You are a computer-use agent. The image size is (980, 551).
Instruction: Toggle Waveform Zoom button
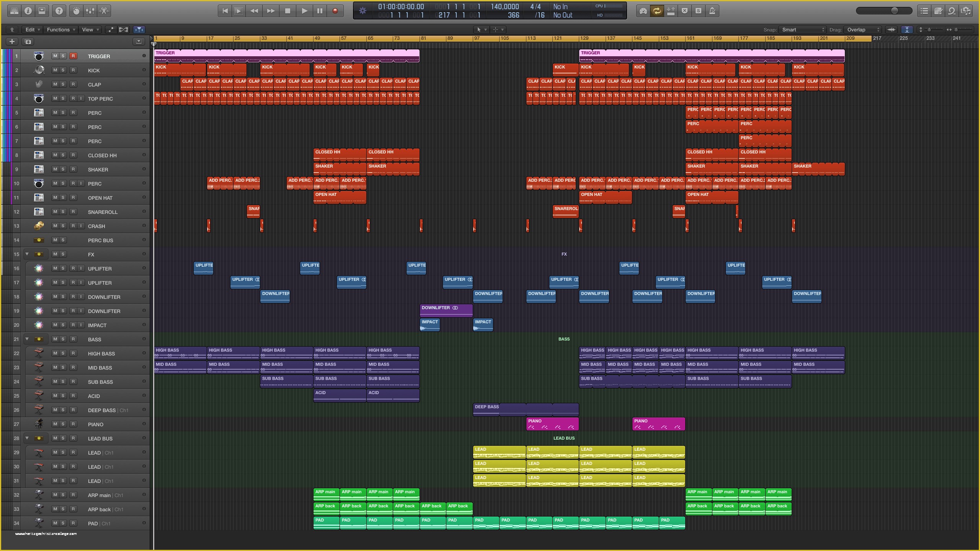pos(891,29)
